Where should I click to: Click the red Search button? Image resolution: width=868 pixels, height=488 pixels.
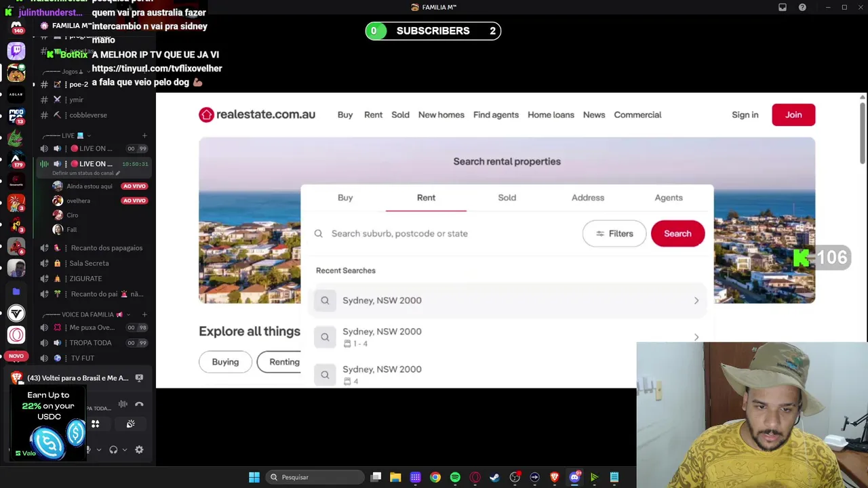[677, 233]
